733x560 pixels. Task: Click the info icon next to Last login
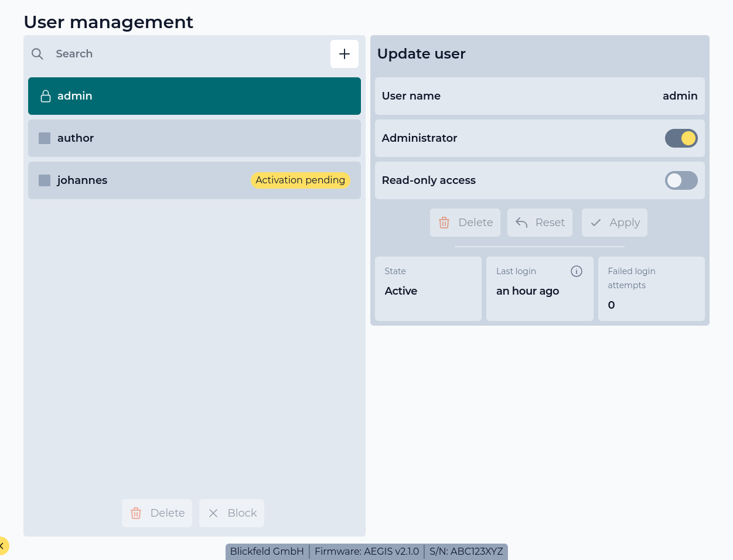pyautogui.click(x=577, y=271)
